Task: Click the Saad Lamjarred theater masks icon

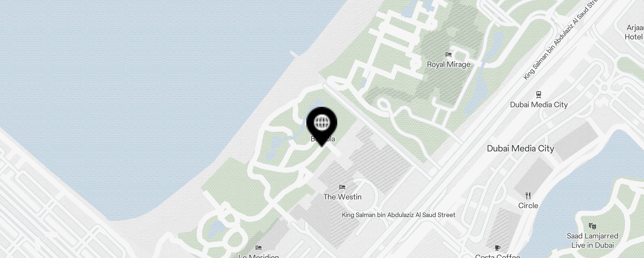Action: pyautogui.click(x=592, y=226)
